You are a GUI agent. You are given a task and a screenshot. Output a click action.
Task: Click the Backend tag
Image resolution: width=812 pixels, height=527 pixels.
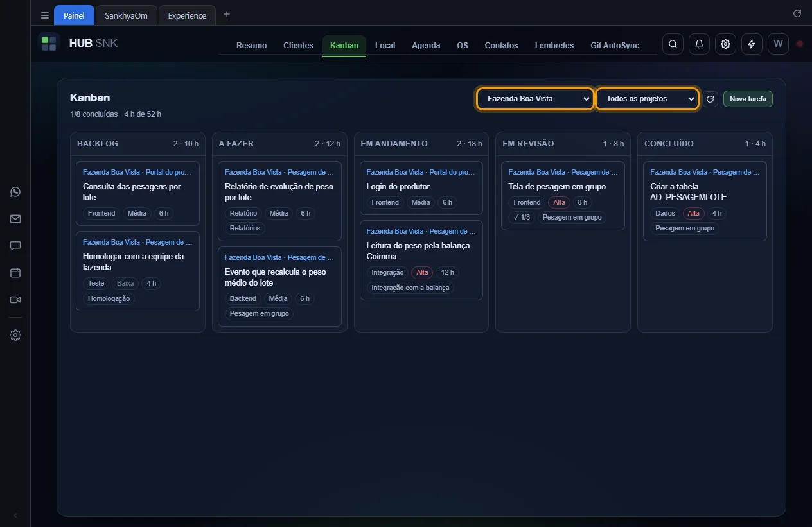coord(243,298)
